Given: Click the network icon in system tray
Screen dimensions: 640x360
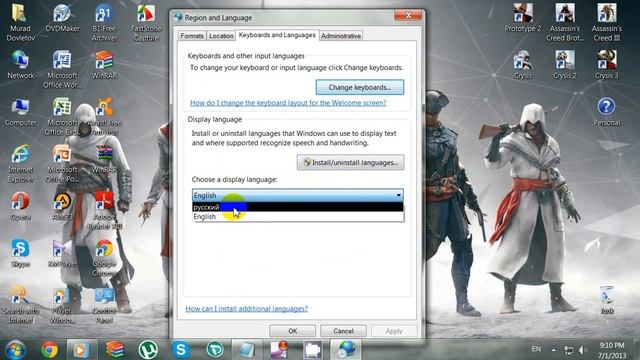Looking at the screenshot, I should pyautogui.click(x=569, y=350).
